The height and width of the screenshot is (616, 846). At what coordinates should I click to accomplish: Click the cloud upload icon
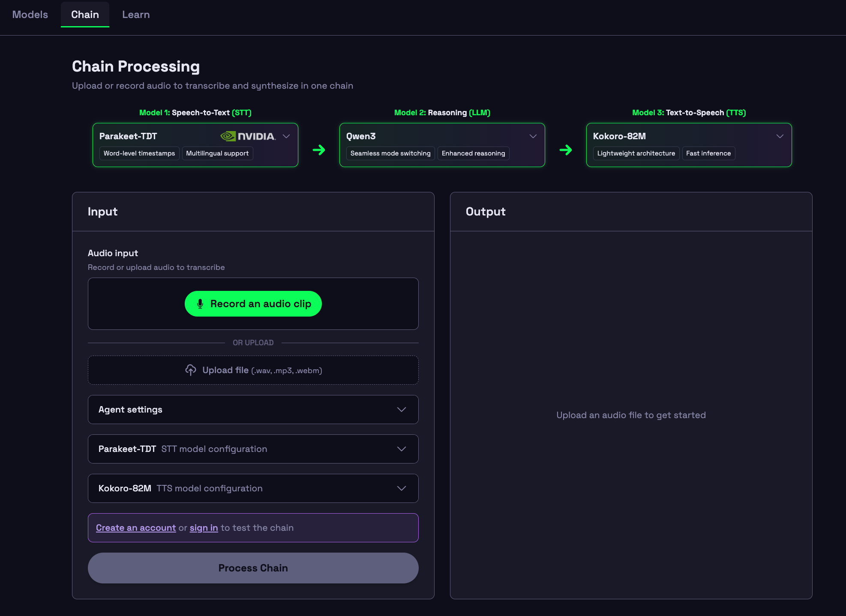pos(191,370)
